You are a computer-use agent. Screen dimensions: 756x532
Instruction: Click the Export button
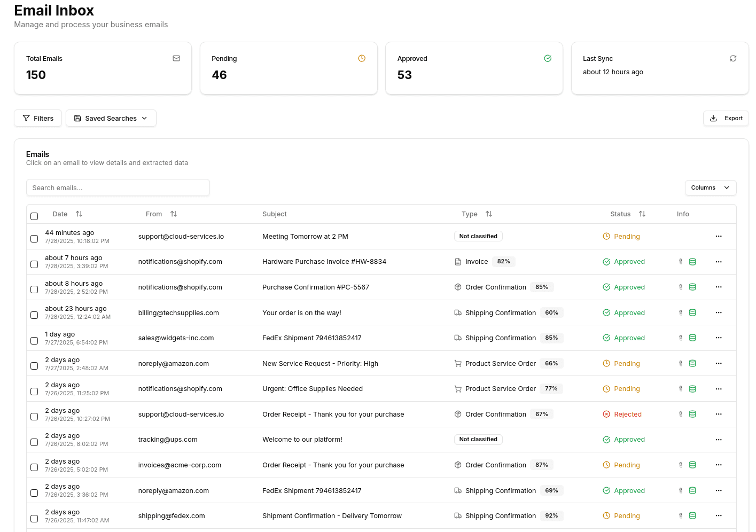click(726, 118)
